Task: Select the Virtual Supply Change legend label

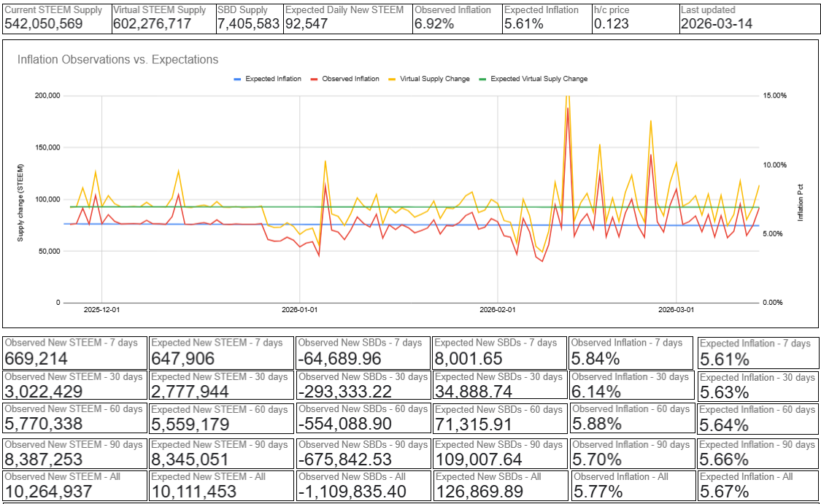Action: click(x=435, y=79)
